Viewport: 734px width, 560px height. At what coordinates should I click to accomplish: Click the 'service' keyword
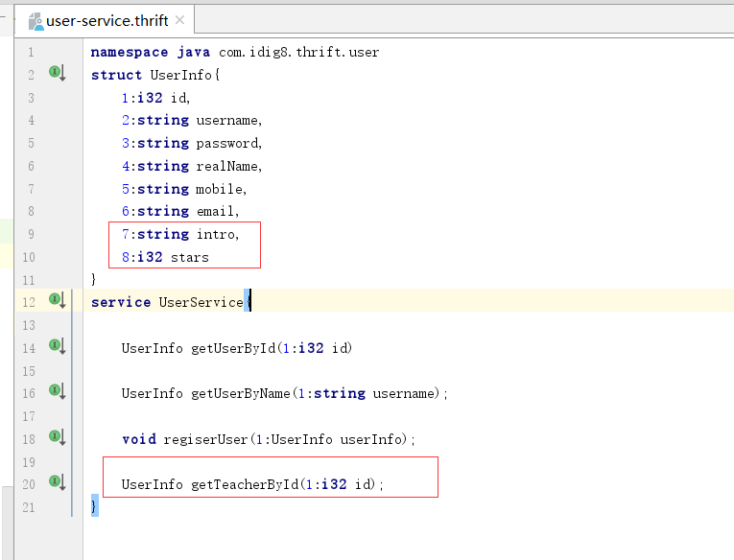click(121, 302)
